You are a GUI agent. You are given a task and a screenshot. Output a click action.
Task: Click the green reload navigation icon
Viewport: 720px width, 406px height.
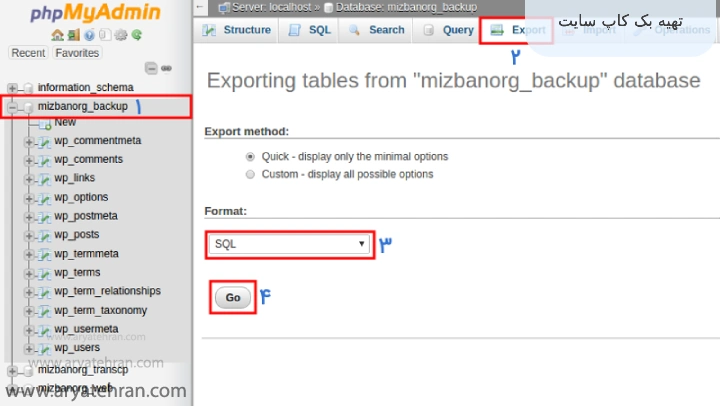pyautogui.click(x=136, y=34)
